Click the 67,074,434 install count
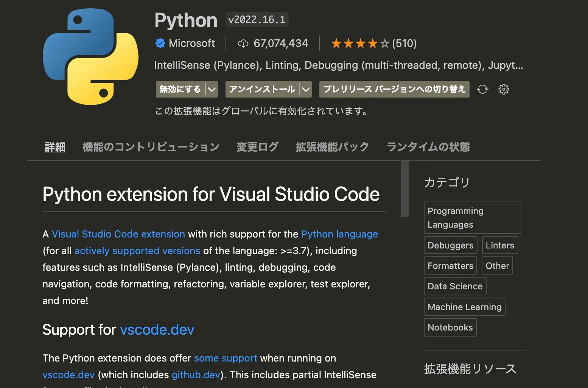588x388 pixels. (x=281, y=43)
